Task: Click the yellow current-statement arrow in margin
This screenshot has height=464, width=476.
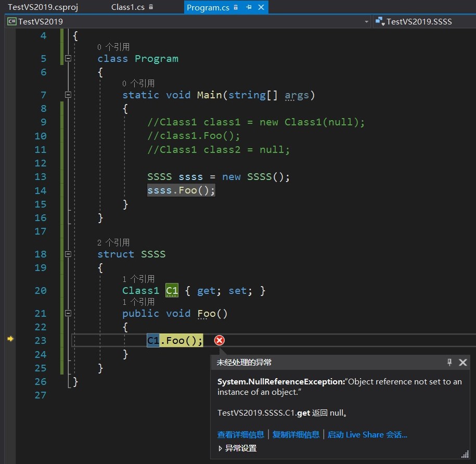Action: point(10,339)
